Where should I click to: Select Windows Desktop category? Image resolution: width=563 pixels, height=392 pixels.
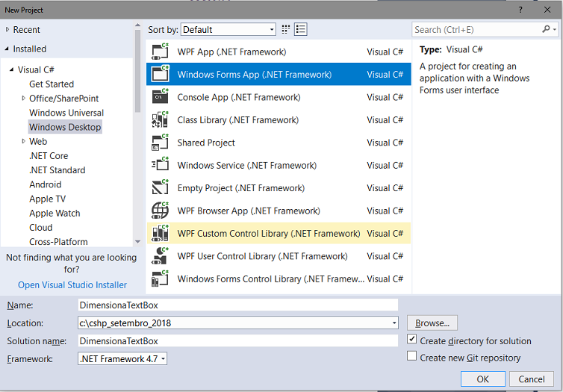click(65, 127)
